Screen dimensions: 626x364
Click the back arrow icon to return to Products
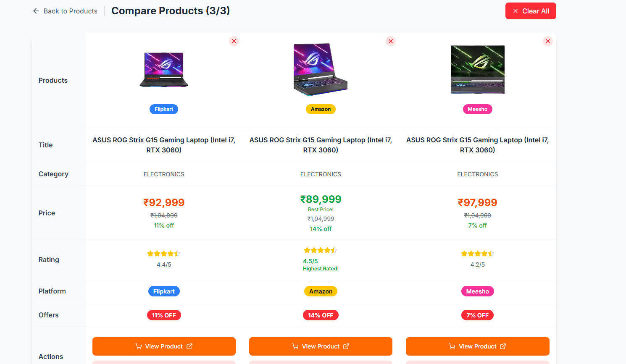tap(36, 11)
